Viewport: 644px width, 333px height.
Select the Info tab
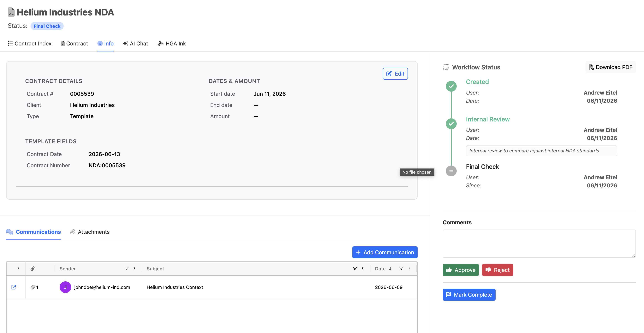[105, 44]
